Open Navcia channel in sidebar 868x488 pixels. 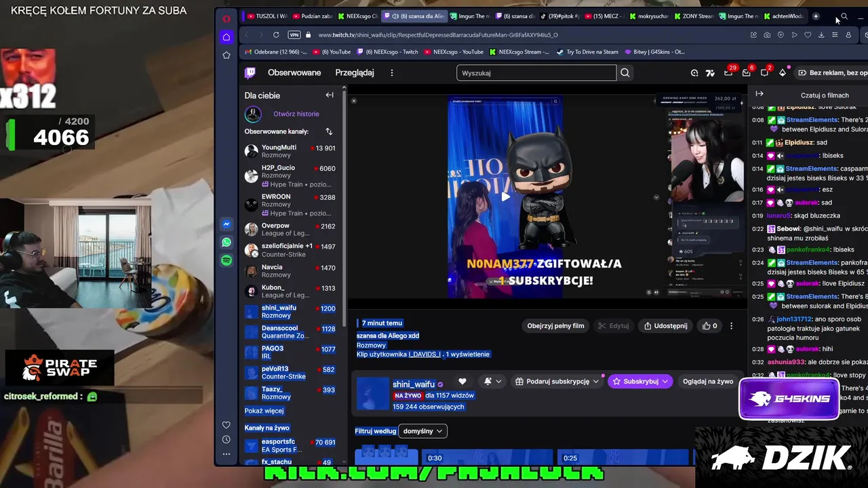[x=290, y=270]
